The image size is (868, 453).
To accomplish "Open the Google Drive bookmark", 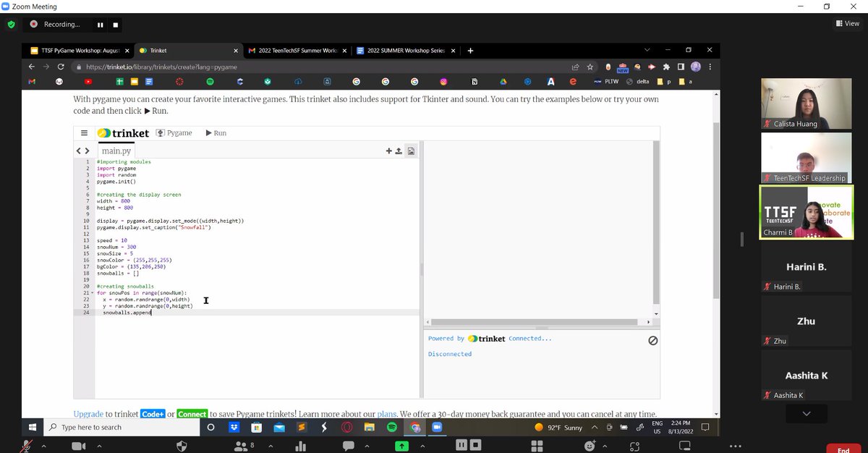I will (502, 82).
